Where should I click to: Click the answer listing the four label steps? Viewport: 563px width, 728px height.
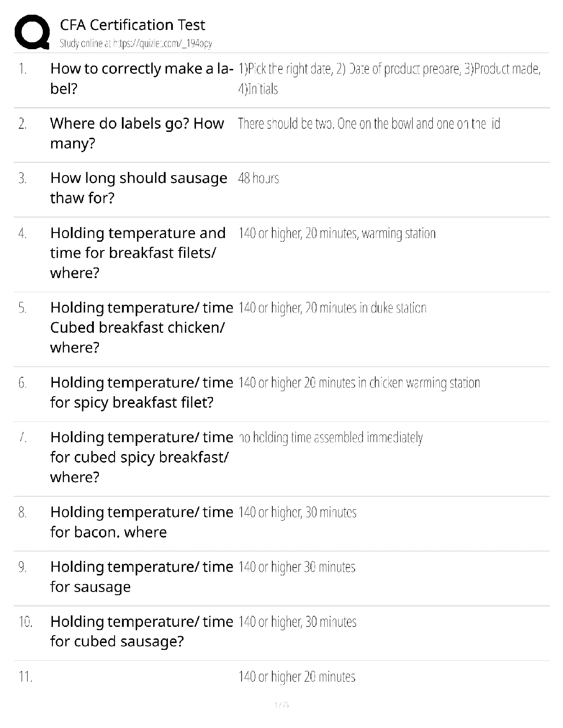click(x=389, y=78)
